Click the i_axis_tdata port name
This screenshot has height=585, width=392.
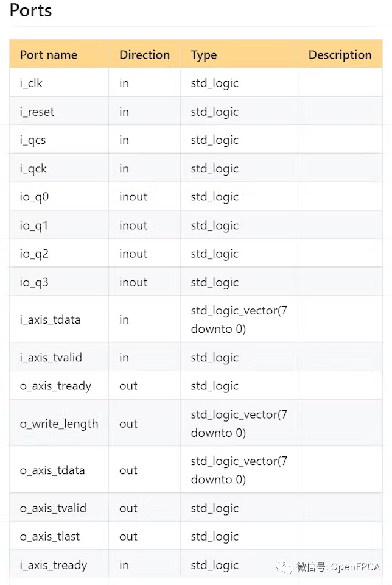(x=51, y=320)
